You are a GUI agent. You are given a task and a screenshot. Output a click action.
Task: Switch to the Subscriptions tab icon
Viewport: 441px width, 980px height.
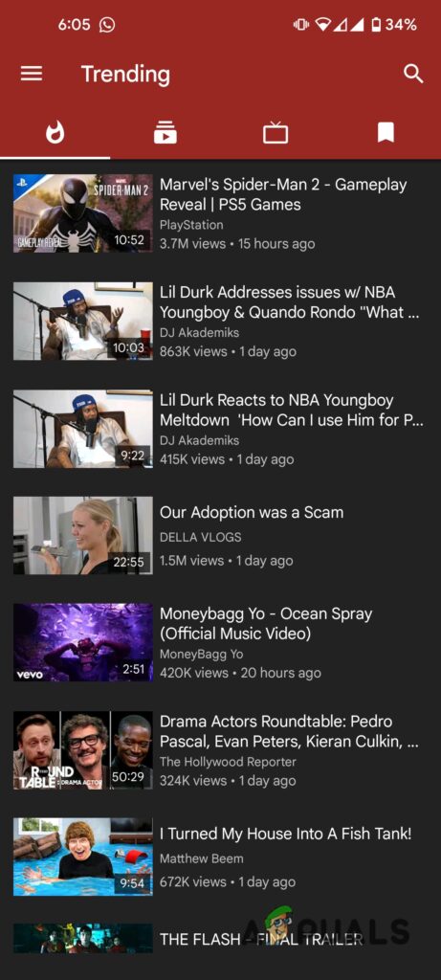(165, 132)
